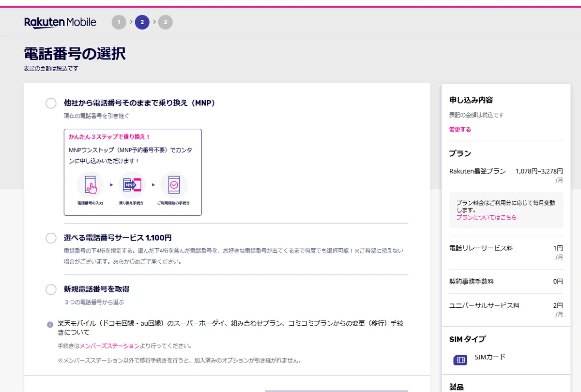Viewport: 581px width, 392px height.
Task: Open the メンバーズステーション link
Action: (109, 346)
